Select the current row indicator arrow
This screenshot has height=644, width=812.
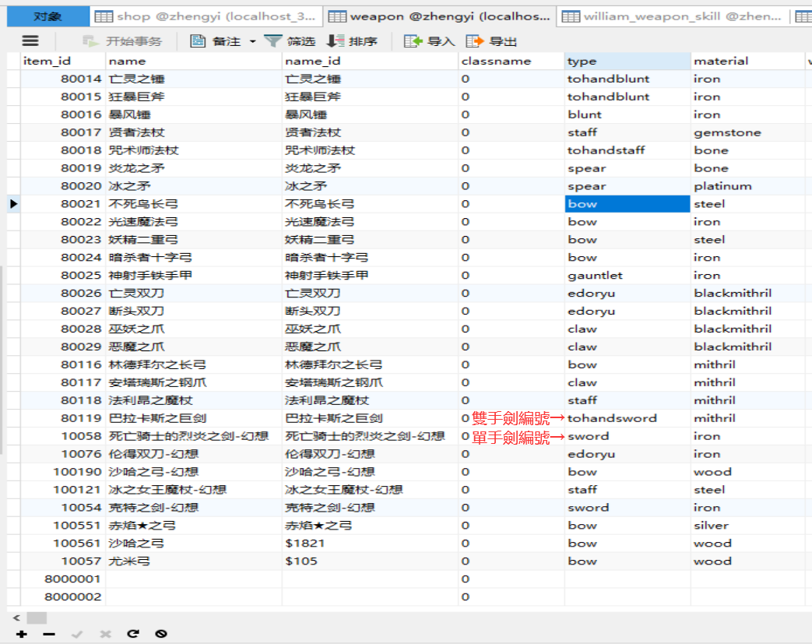coord(13,203)
